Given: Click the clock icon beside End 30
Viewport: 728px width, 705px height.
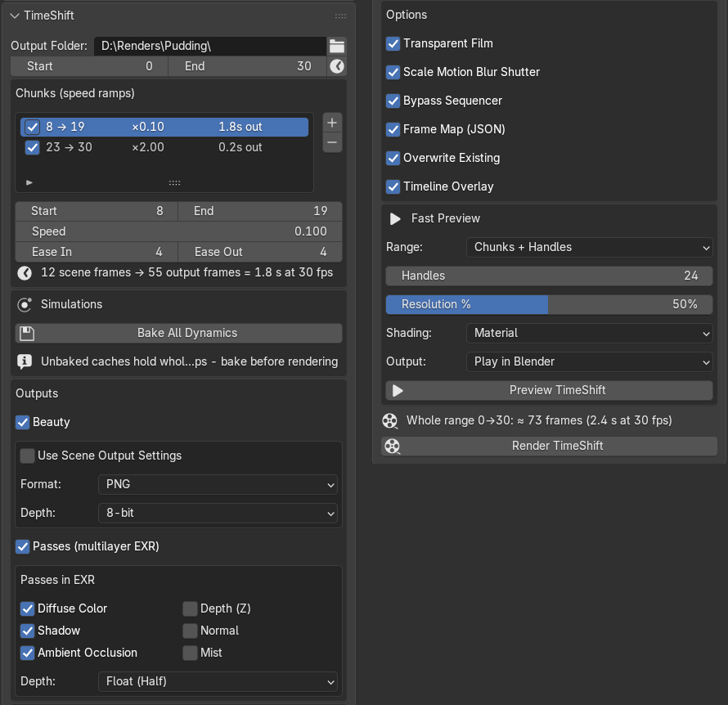Looking at the screenshot, I should point(337,66).
